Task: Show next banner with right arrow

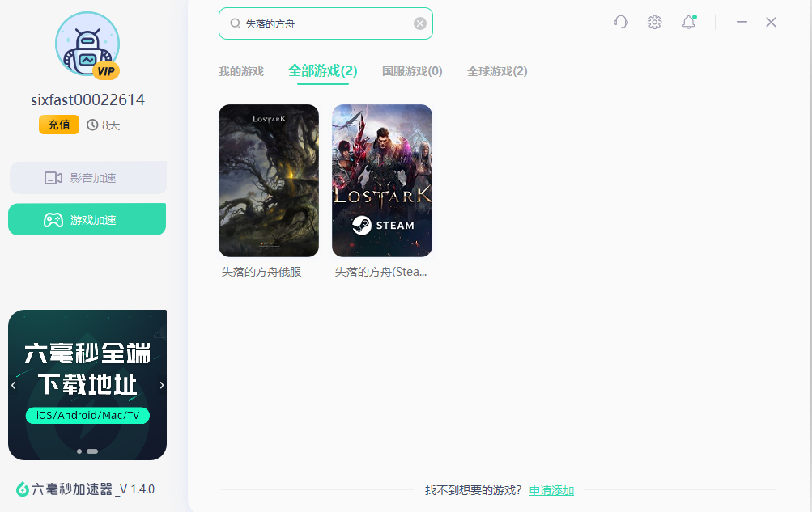Action: pyautogui.click(x=161, y=386)
